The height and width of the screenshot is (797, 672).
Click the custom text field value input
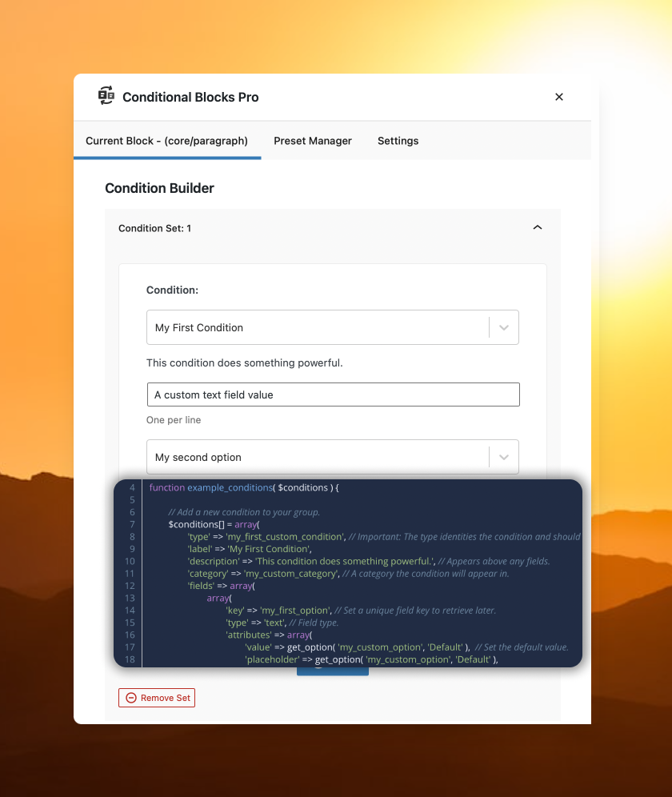(334, 394)
